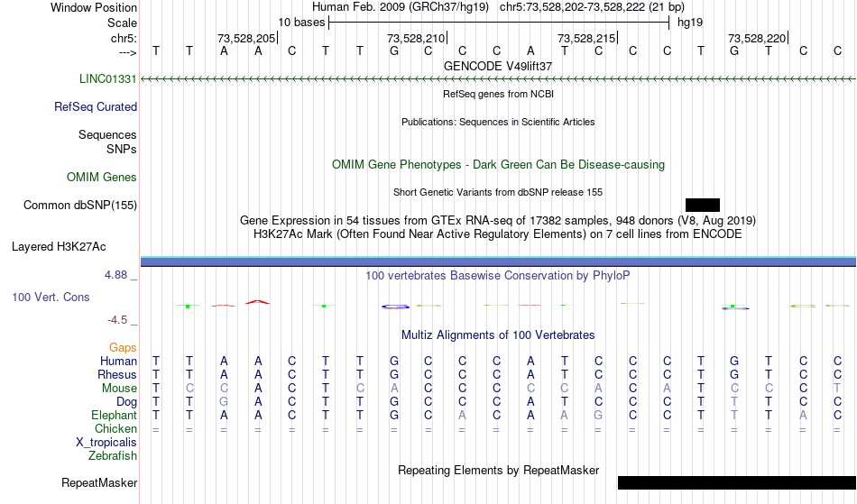
Task: Click the RefSeq genes from NCBI title
Action: tap(499, 94)
